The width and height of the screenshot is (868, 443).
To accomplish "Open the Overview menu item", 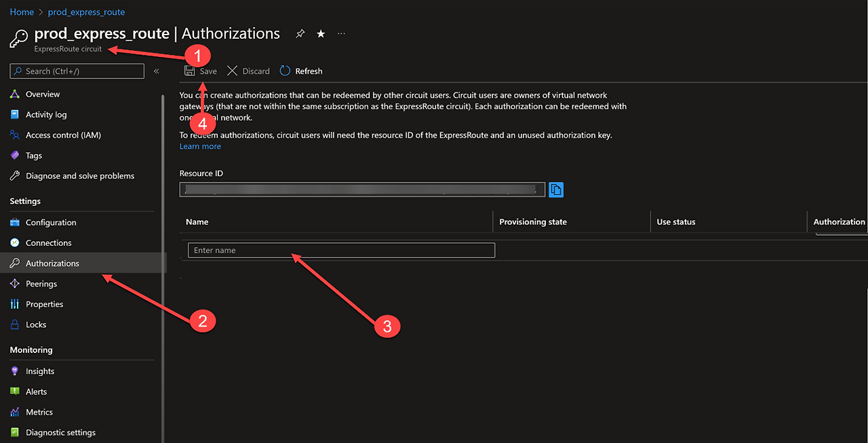I will [x=43, y=94].
